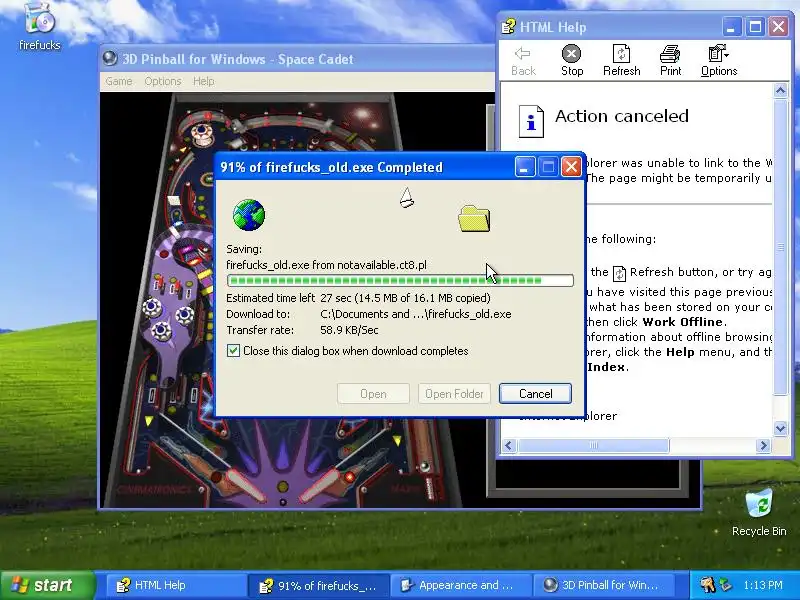Minimize the download dialog
The width and height of the screenshot is (800, 600).
pos(524,167)
